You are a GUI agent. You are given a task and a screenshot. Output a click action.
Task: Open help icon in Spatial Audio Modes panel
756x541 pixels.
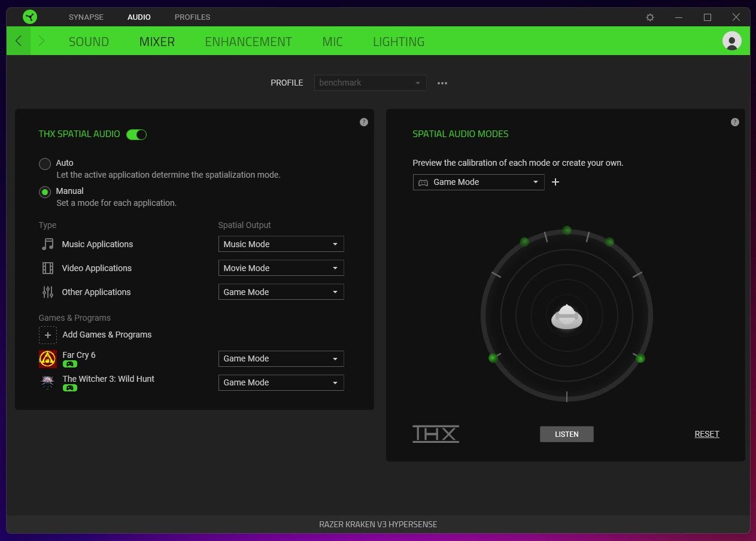735,122
